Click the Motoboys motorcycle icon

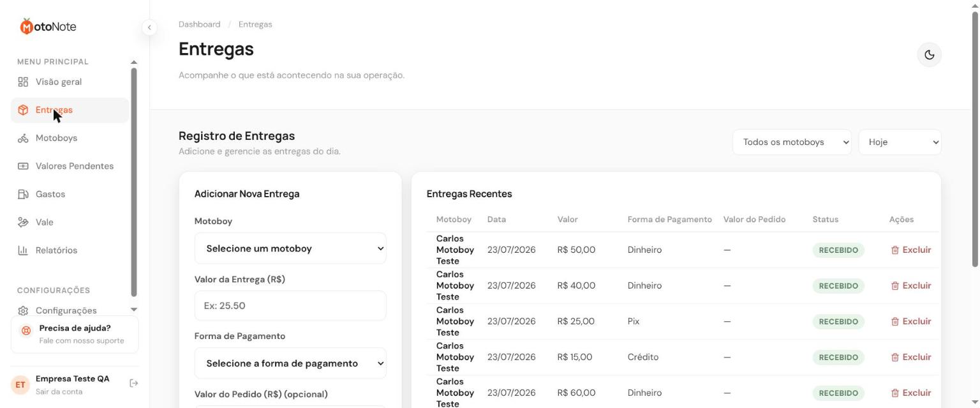click(x=23, y=138)
